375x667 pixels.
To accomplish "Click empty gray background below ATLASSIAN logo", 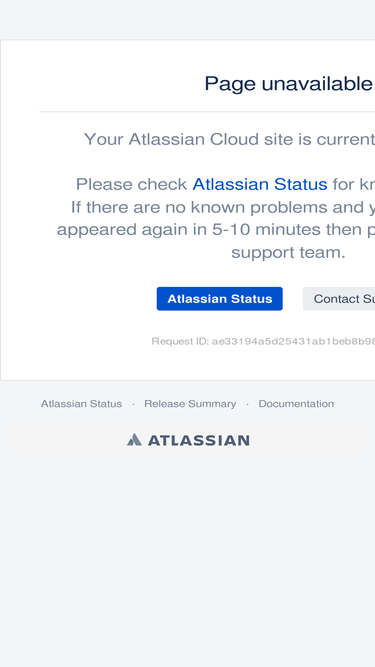I will (x=187, y=553).
